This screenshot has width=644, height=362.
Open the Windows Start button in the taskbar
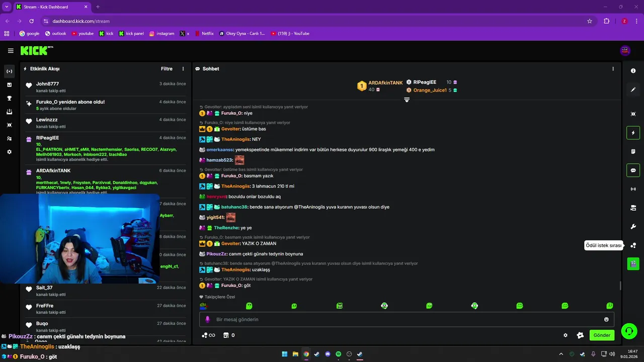284,354
